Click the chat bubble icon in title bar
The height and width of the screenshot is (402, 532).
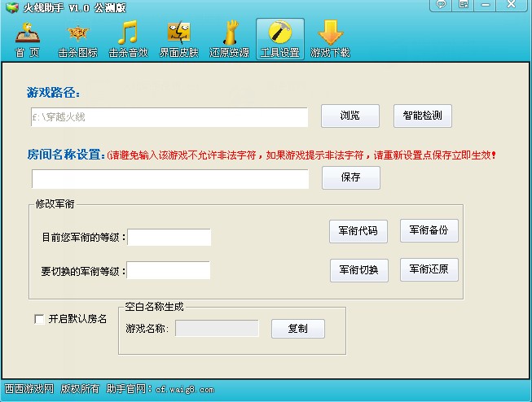[x=441, y=6]
